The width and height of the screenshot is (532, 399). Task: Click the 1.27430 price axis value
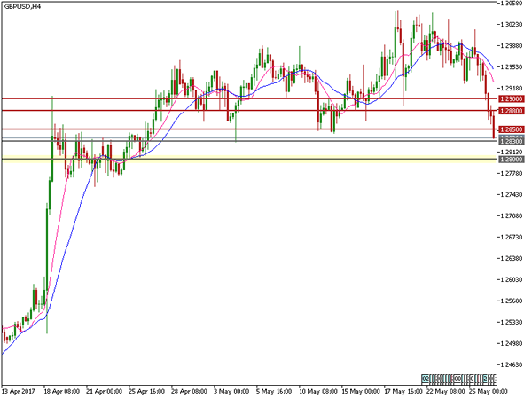point(512,194)
